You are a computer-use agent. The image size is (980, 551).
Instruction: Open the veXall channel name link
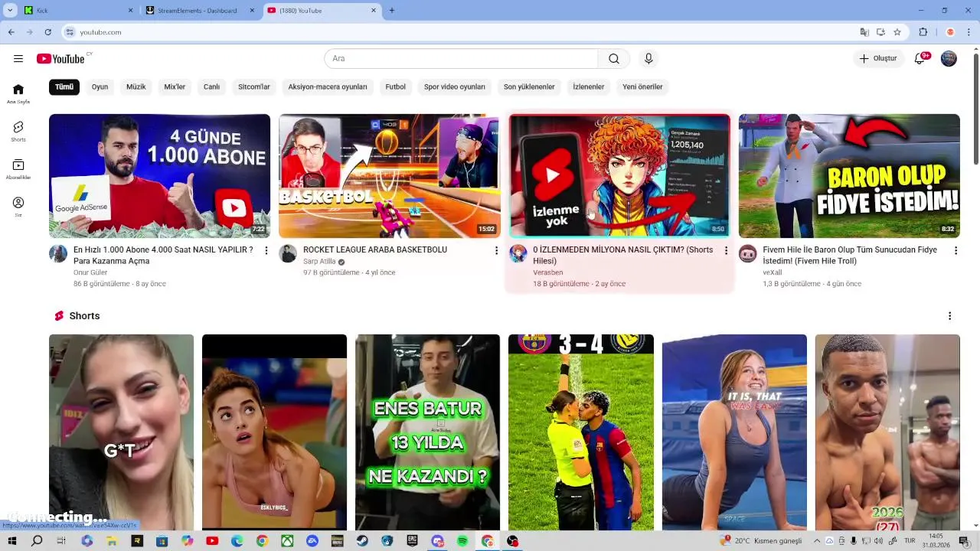click(x=773, y=272)
